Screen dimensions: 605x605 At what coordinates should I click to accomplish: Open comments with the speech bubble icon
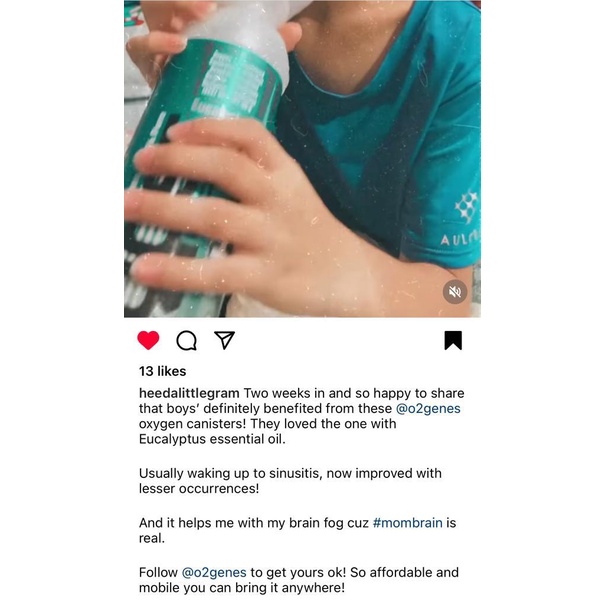(x=186, y=341)
